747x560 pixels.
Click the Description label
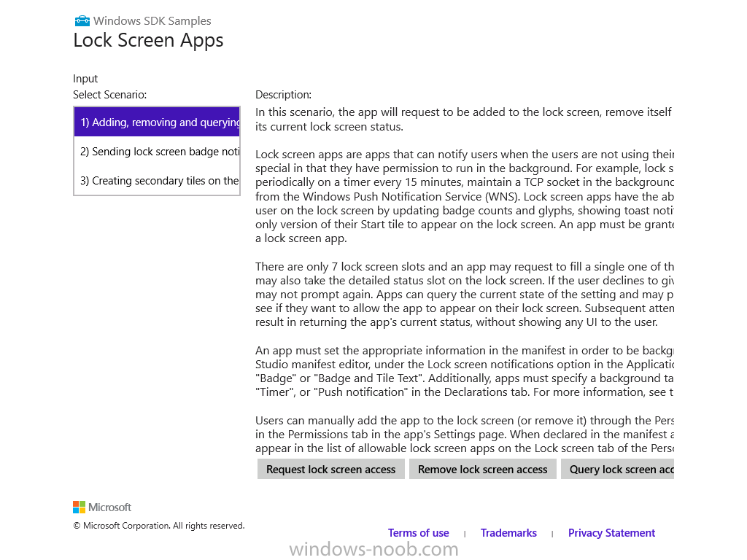[x=283, y=95]
